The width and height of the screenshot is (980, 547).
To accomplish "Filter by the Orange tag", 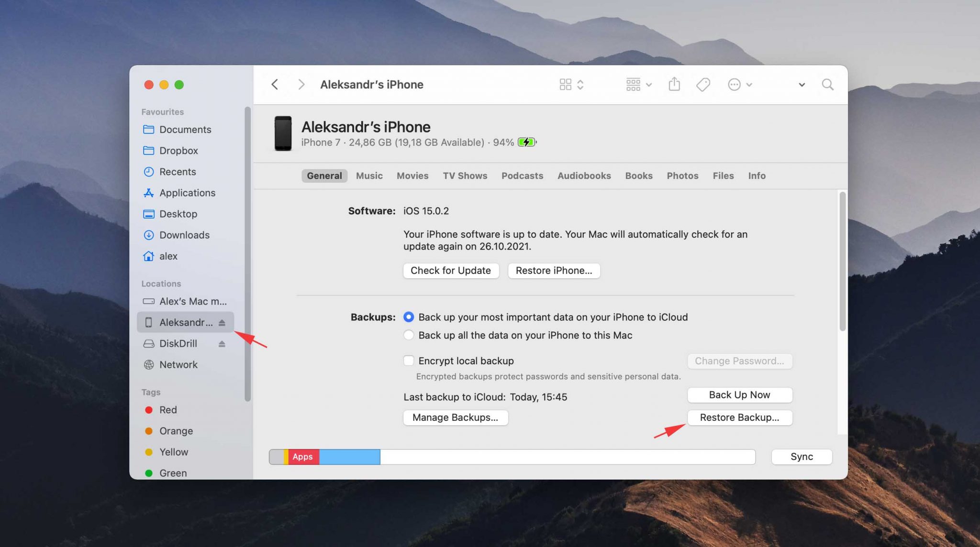I will click(x=185, y=431).
